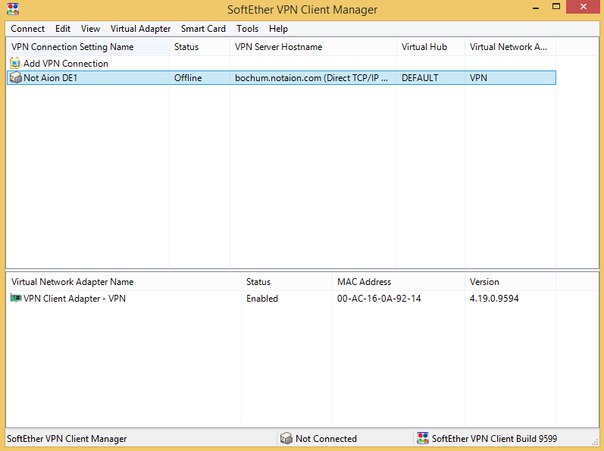Open the View menu
This screenshot has height=451, width=604.
(x=91, y=29)
